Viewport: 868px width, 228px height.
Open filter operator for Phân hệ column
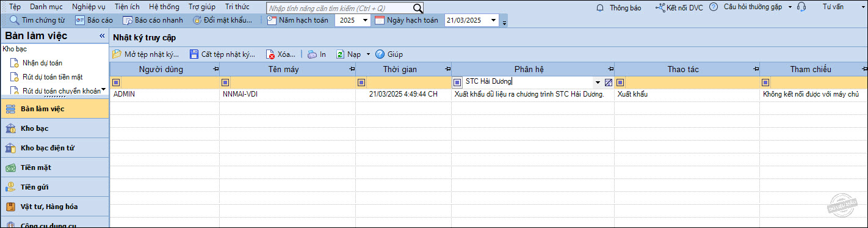(458, 83)
